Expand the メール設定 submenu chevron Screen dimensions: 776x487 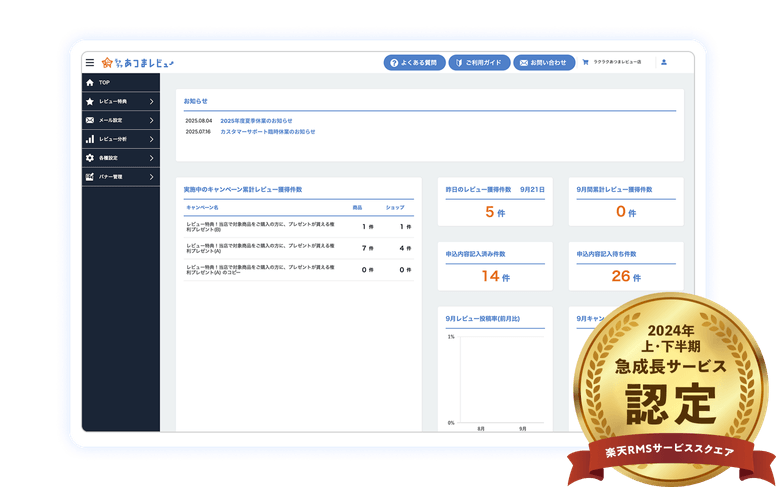tap(151, 120)
